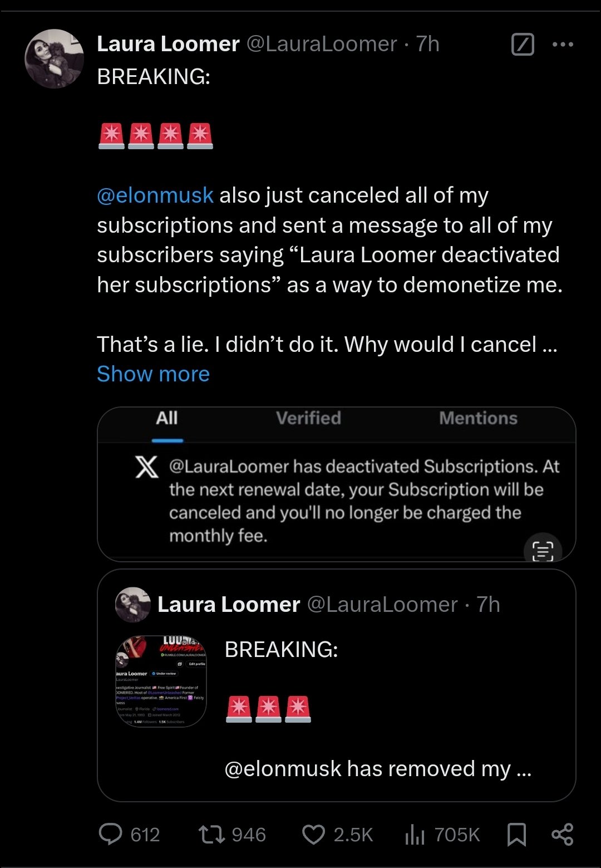The width and height of the screenshot is (601, 868).
Task: Click the reply comment bubble icon
Action: (110, 834)
